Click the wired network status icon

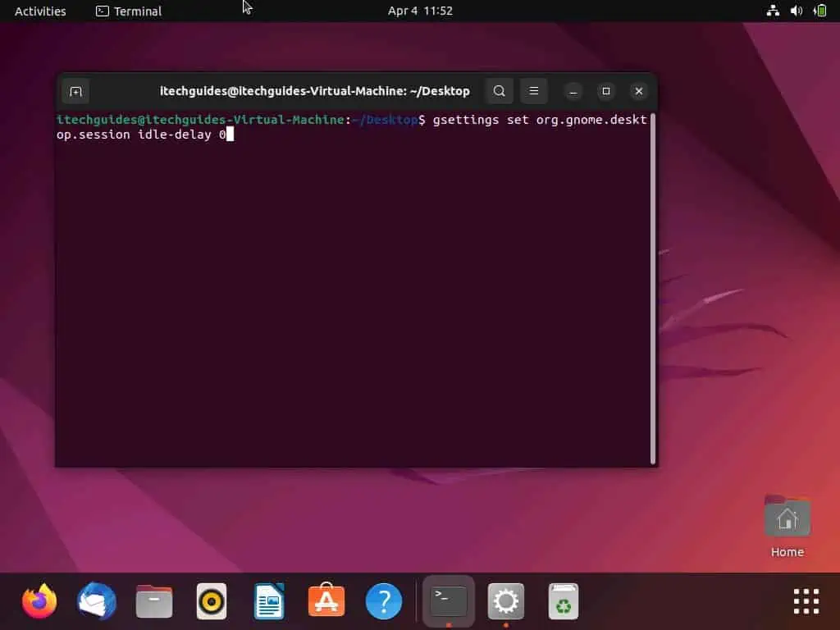tap(772, 11)
